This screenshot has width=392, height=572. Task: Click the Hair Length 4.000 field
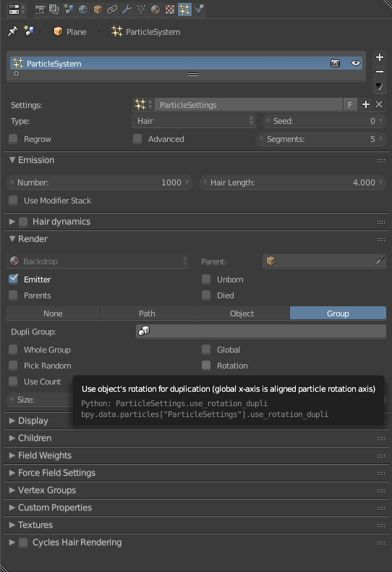pyautogui.click(x=292, y=182)
